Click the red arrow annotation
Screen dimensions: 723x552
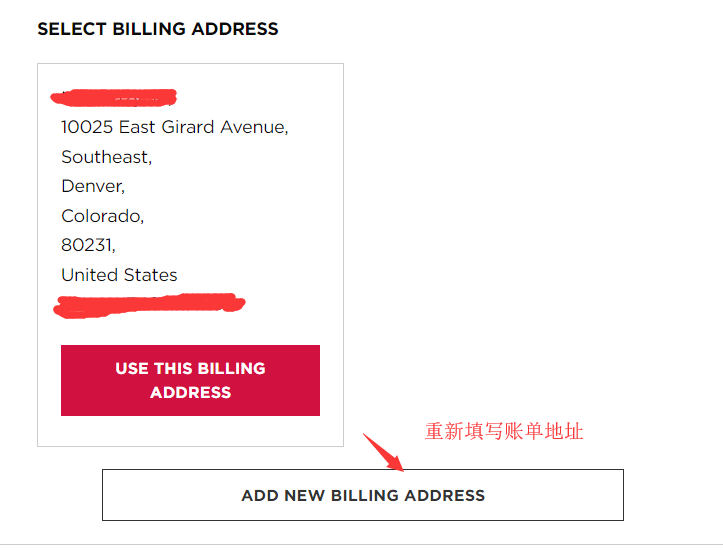[x=383, y=451]
